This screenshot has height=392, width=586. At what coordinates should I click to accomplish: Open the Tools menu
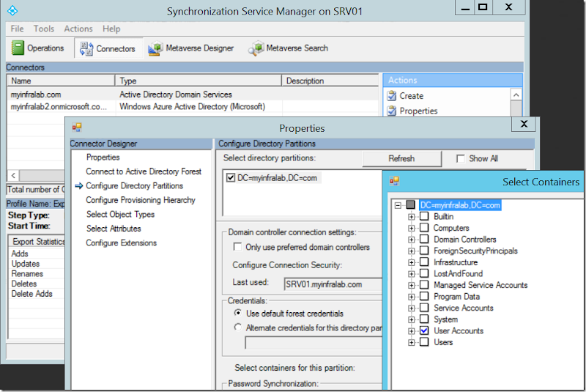(44, 29)
